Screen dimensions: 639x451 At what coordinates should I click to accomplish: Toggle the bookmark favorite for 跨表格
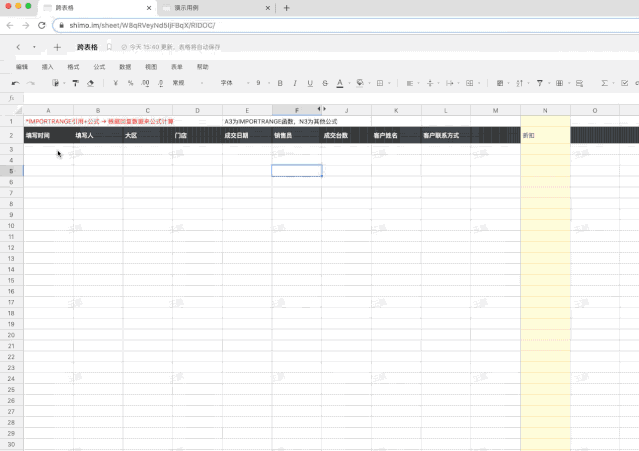tap(109, 47)
